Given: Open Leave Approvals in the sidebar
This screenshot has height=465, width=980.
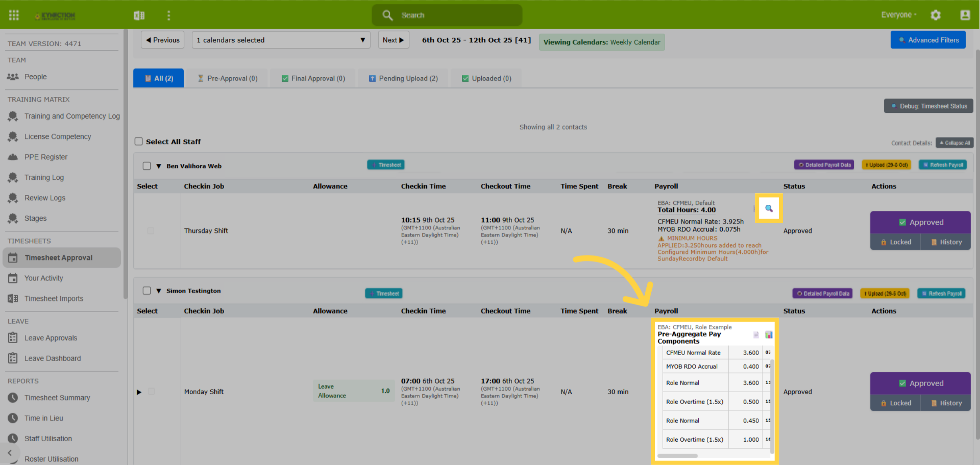Looking at the screenshot, I should point(51,338).
